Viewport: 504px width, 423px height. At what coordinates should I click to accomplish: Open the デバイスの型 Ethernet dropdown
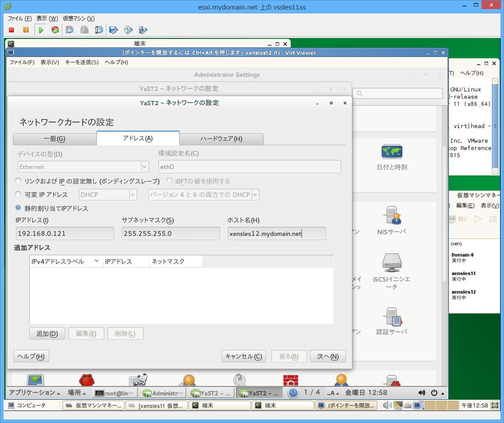coord(83,166)
